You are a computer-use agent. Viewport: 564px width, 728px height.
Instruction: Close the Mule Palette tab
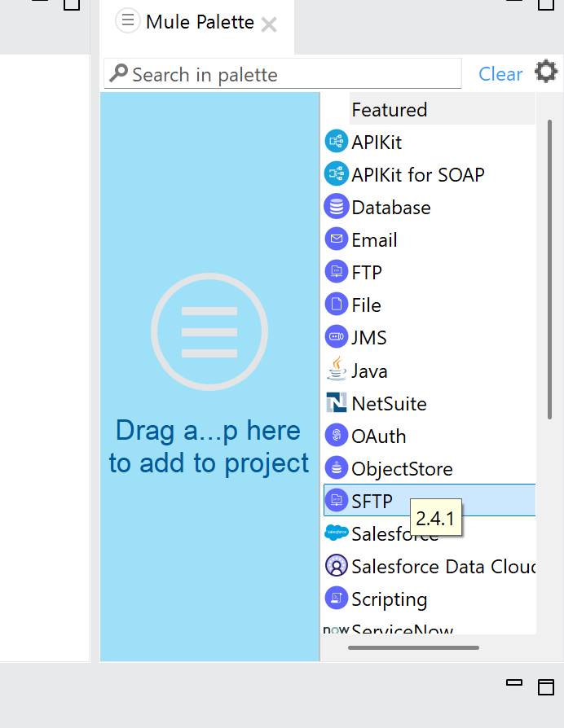tap(269, 24)
